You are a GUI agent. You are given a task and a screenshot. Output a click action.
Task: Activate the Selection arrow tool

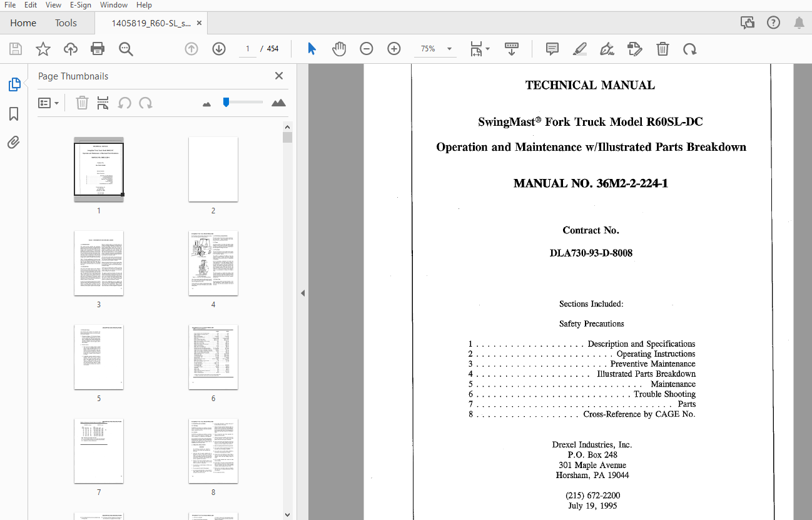point(312,49)
